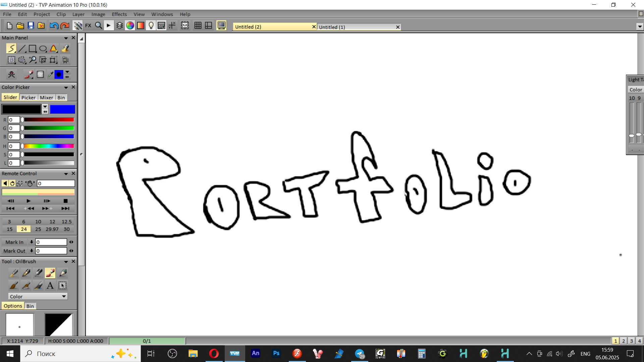Viewport: 644px width, 362px height.
Task: Expand the Main Panel options arrow
Action: (66, 38)
